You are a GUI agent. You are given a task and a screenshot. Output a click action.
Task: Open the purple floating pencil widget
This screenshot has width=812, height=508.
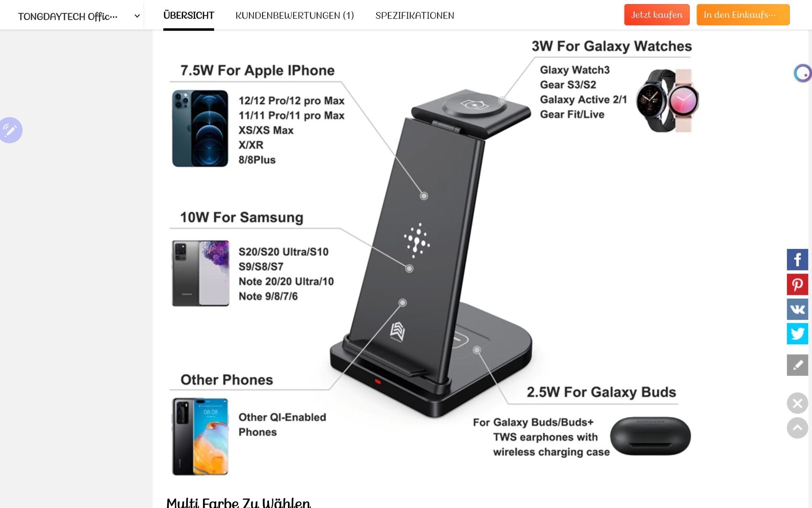click(x=10, y=130)
